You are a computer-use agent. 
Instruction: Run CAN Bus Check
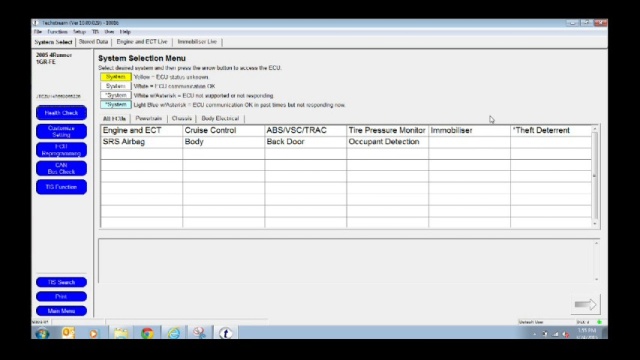[x=61, y=169]
